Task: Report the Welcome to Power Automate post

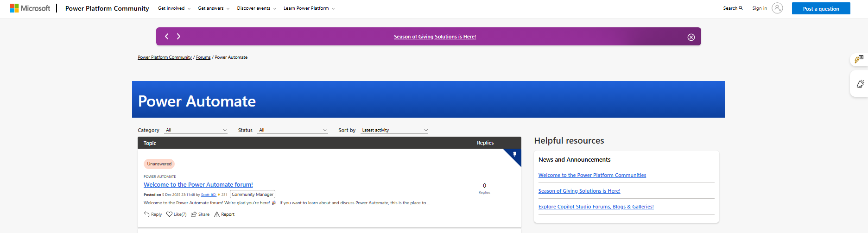Action: [224, 214]
